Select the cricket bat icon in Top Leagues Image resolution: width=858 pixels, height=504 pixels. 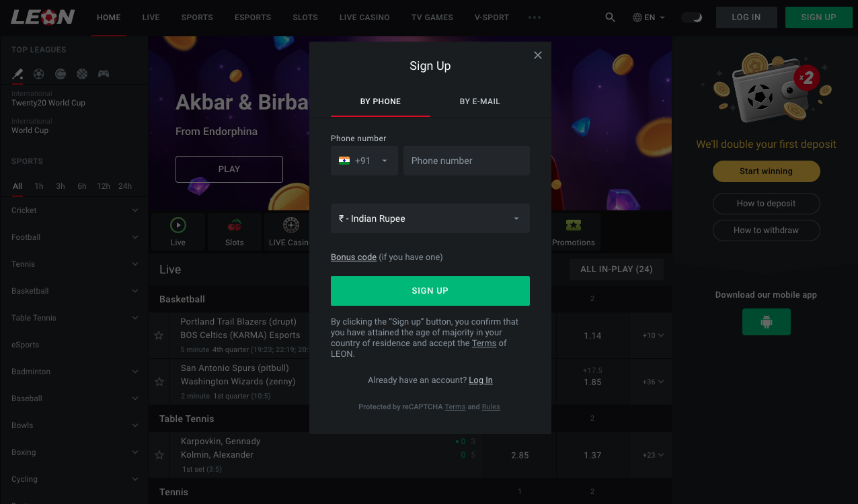[x=17, y=74]
